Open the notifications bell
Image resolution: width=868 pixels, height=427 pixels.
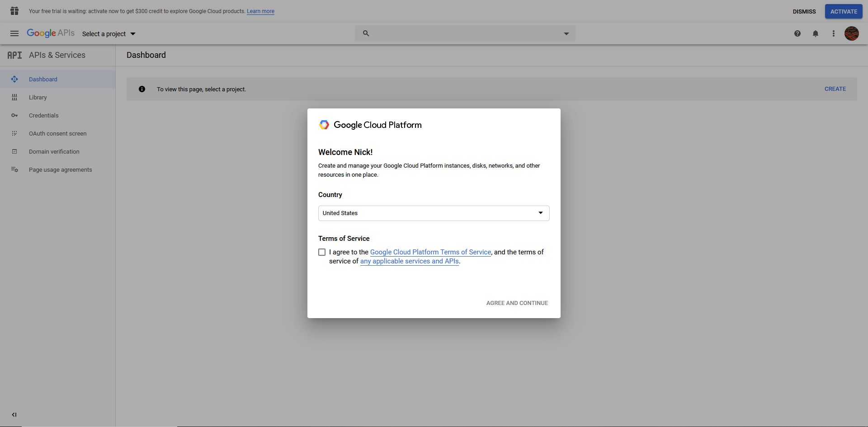(x=816, y=33)
